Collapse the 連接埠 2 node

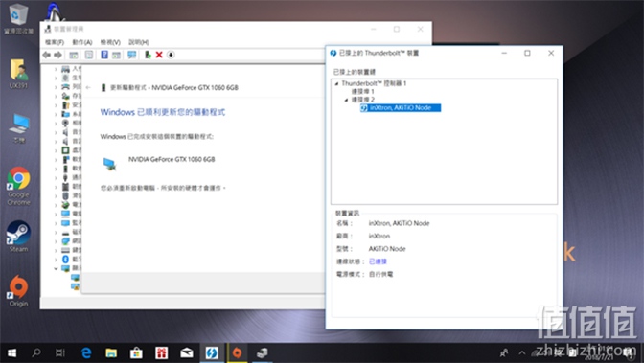tap(346, 100)
